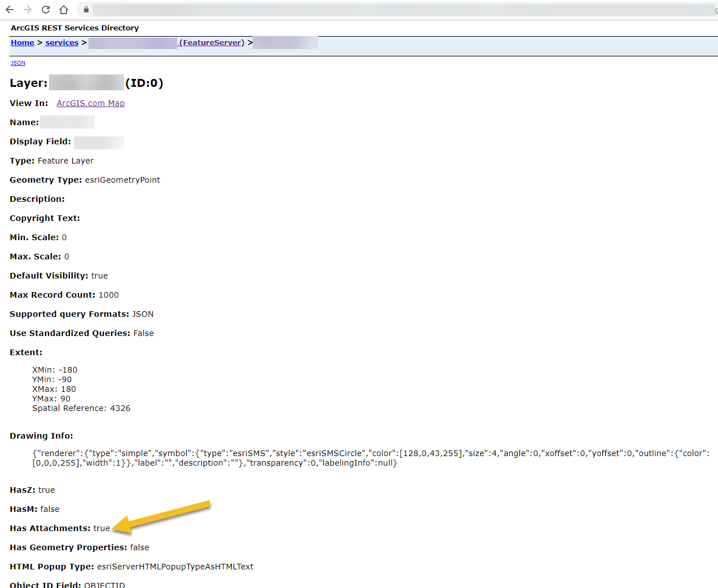Open the ArcGIS.com Map link
This screenshot has height=588, width=718.
pyautogui.click(x=91, y=103)
